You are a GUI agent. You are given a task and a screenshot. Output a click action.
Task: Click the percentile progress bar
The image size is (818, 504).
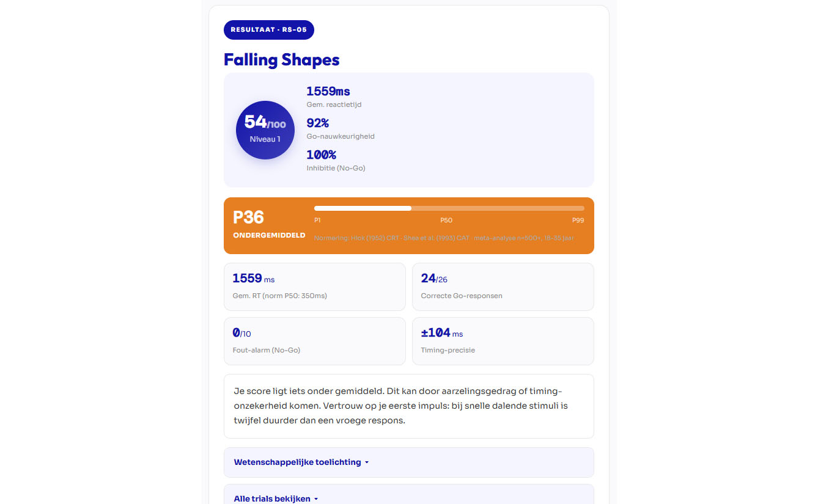coord(449,208)
